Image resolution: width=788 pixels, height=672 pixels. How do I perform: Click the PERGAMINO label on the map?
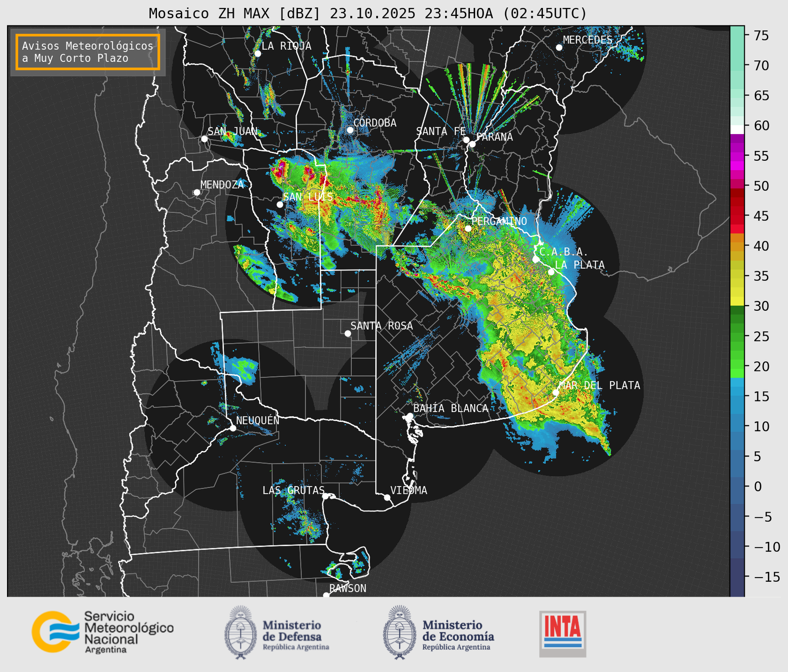(x=499, y=222)
